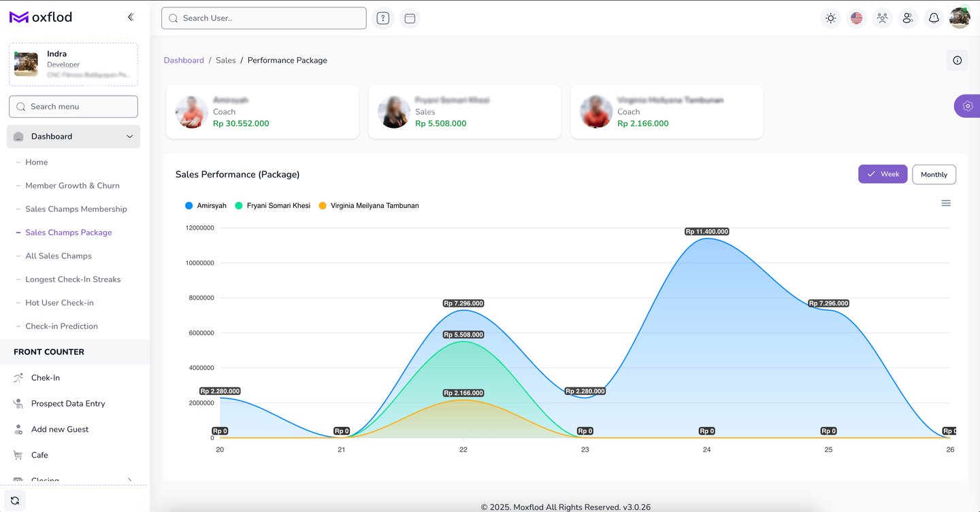Viewport: 980px width, 512px height.
Task: Click the Sales Performance (Package) chart title
Action: click(x=238, y=175)
